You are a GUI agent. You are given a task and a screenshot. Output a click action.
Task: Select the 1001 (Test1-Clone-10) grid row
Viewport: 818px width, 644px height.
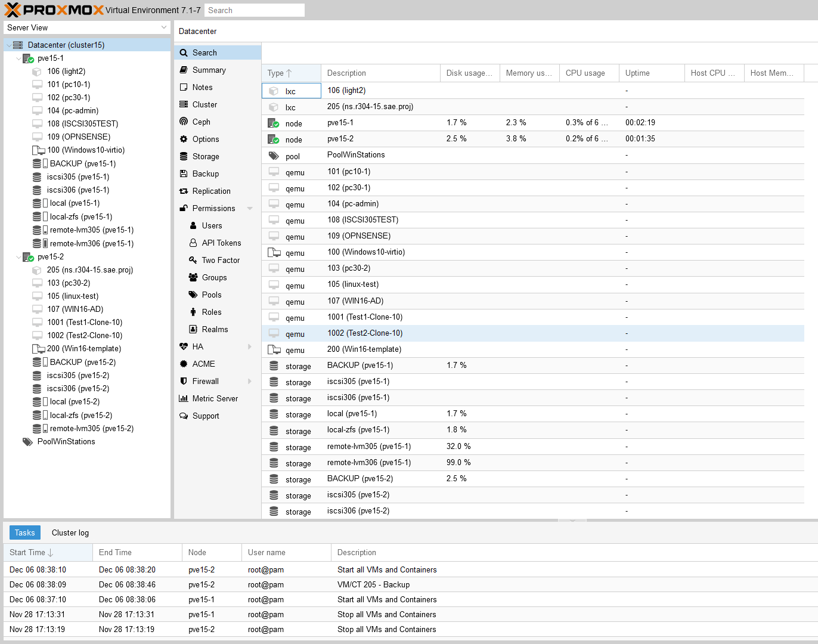tap(532, 317)
